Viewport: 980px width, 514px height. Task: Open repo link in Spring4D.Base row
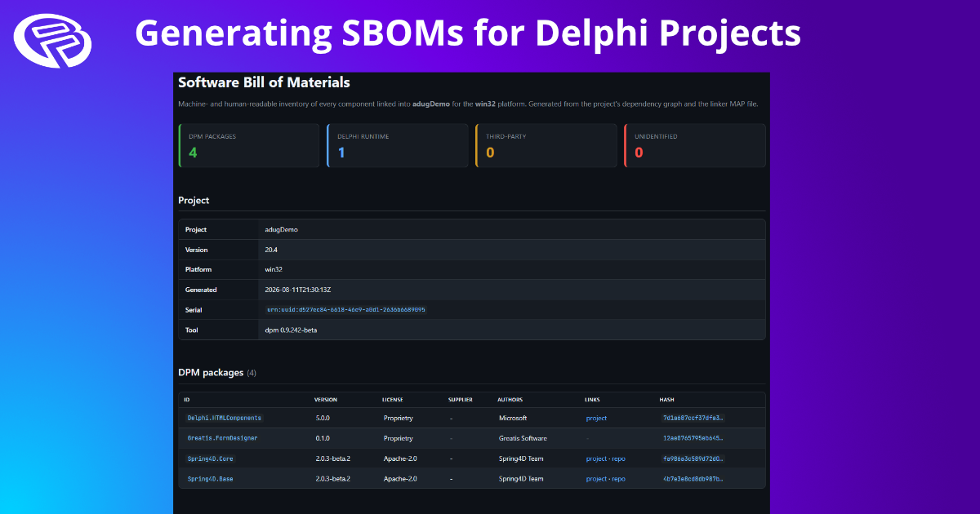(x=618, y=479)
